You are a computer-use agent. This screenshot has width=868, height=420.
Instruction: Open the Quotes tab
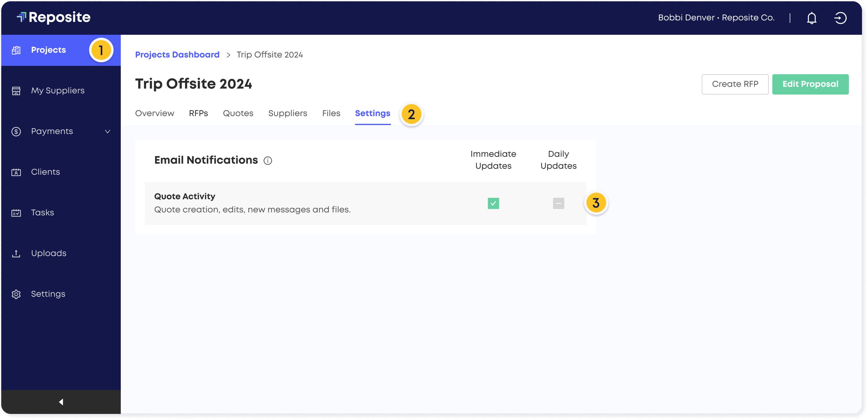[238, 113]
